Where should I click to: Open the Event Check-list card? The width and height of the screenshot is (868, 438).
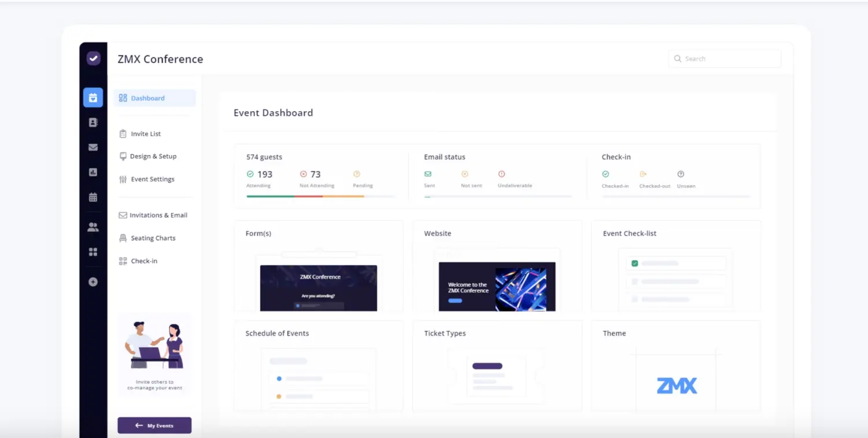[x=676, y=266]
